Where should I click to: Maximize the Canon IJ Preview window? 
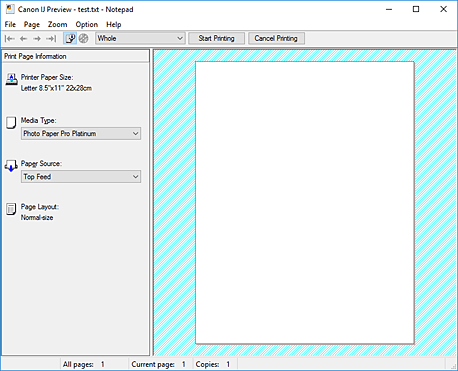pos(416,9)
